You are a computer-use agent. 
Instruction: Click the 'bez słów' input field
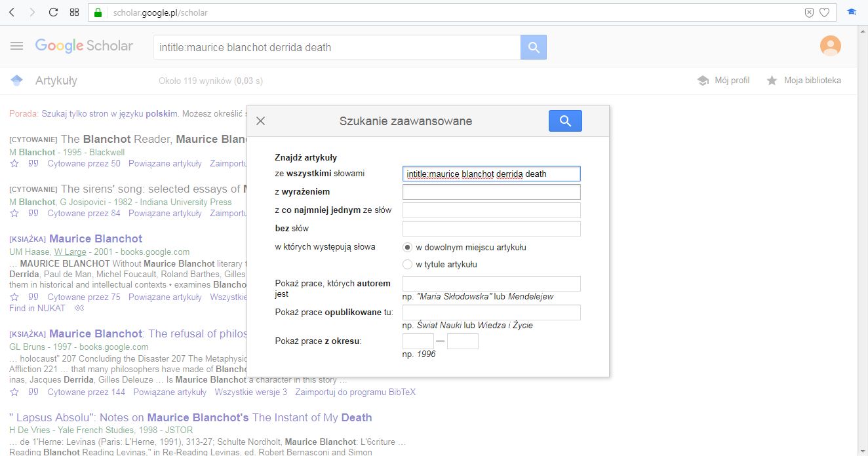point(491,229)
